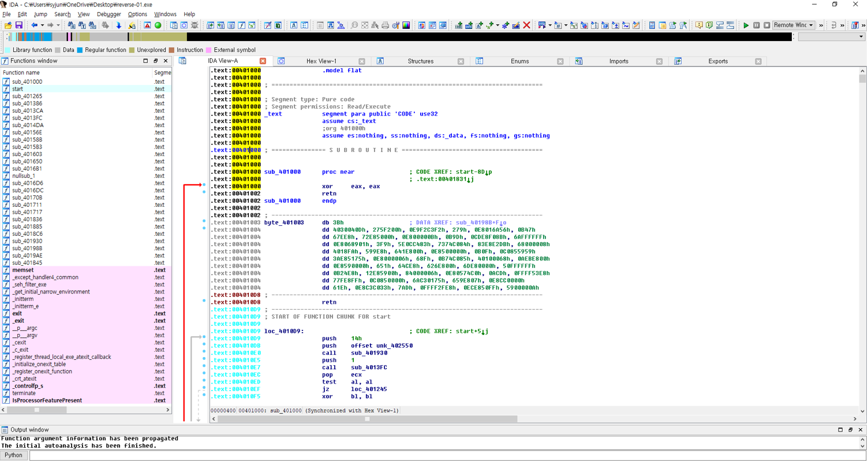The height and width of the screenshot is (461, 868).
Task: Click the Open file folder icon
Action: point(8,25)
